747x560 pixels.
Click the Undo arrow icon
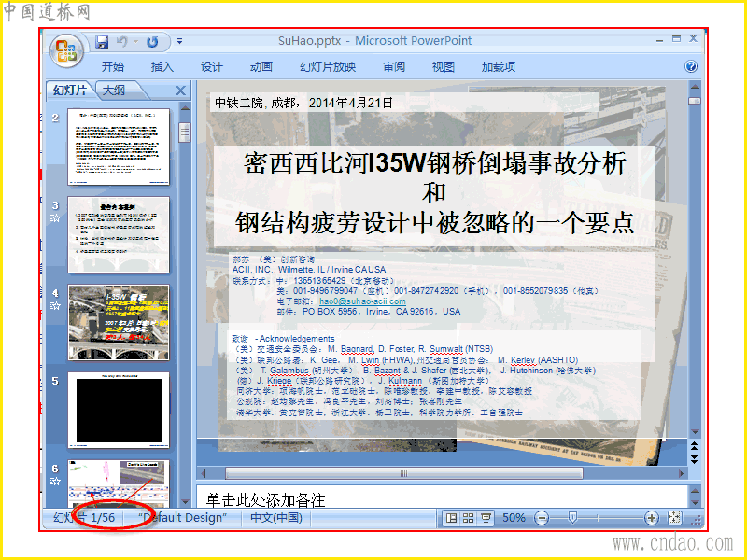[x=122, y=42]
